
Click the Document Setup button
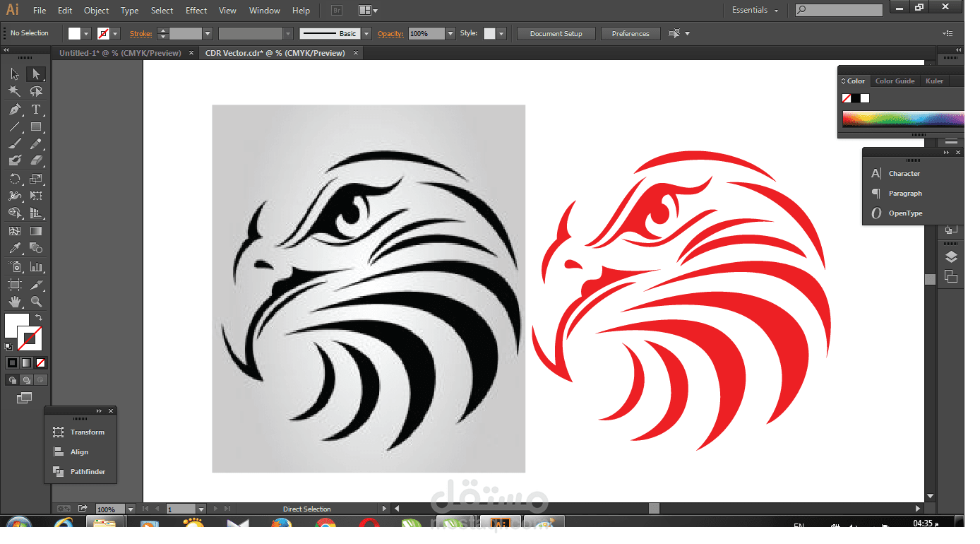click(x=556, y=33)
